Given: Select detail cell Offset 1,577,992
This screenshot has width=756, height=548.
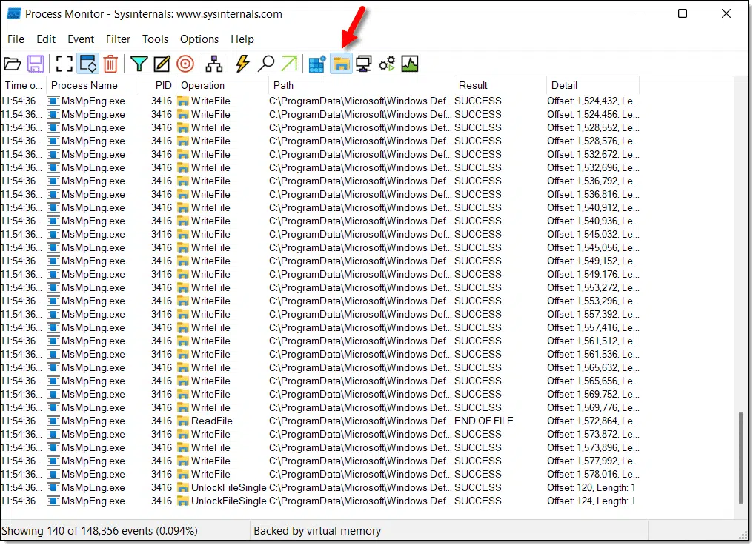Looking at the screenshot, I should (x=593, y=461).
